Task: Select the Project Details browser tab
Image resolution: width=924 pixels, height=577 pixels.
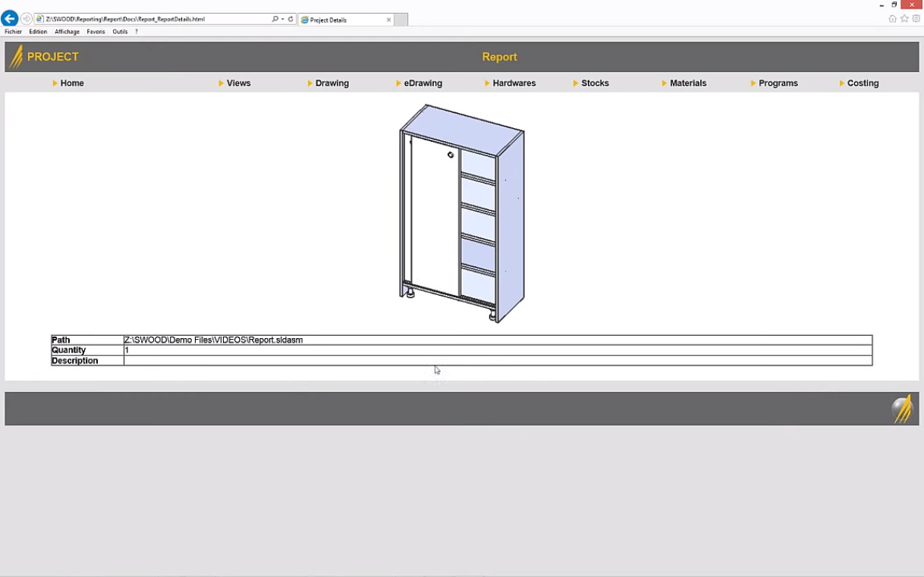Action: 341,20
